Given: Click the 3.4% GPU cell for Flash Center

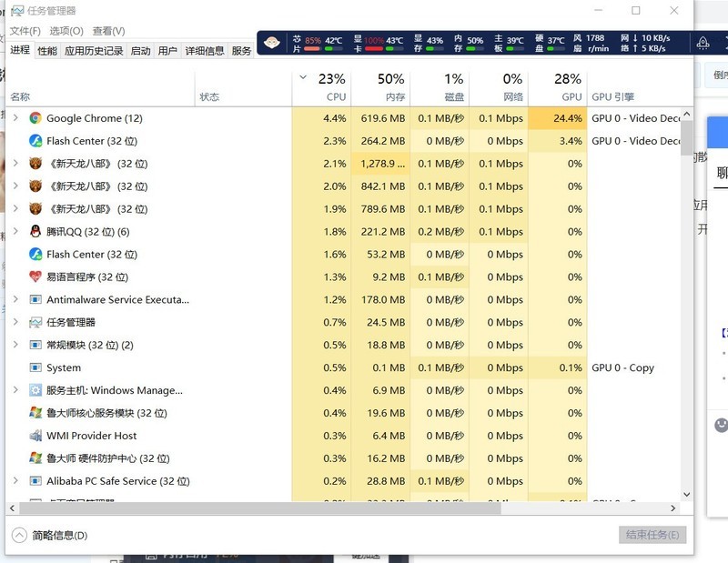Looking at the screenshot, I should click(558, 141).
